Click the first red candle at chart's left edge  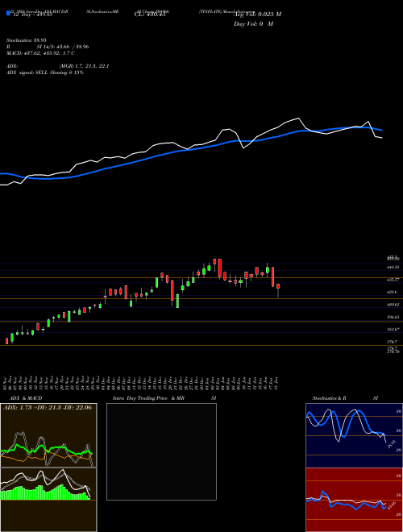[6, 341]
